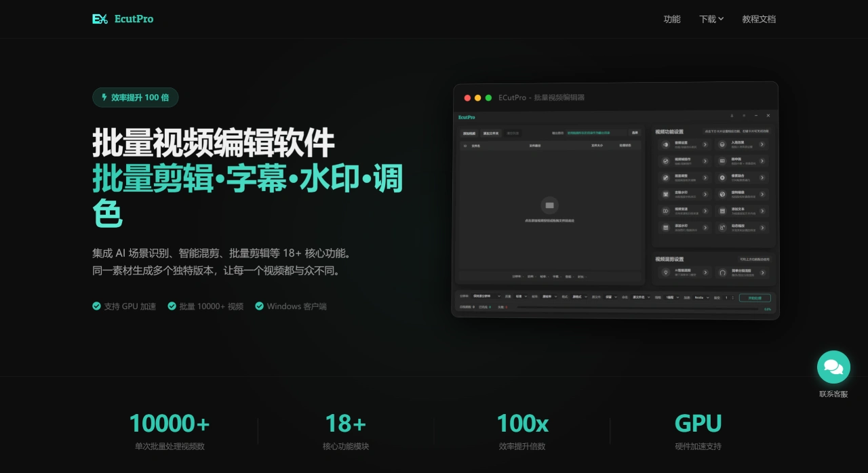Click the EcutPro brand name link
Screen dimensions: 868x473
(134, 19)
